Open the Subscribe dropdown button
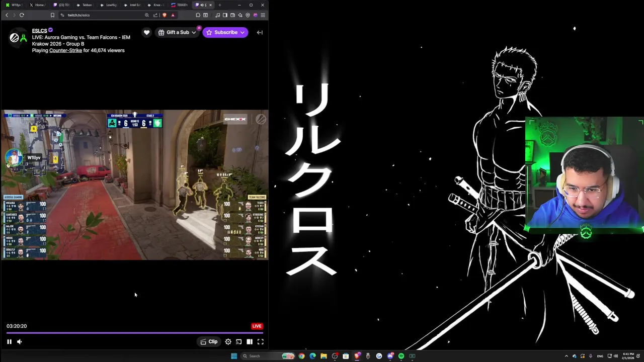 [x=225, y=32]
